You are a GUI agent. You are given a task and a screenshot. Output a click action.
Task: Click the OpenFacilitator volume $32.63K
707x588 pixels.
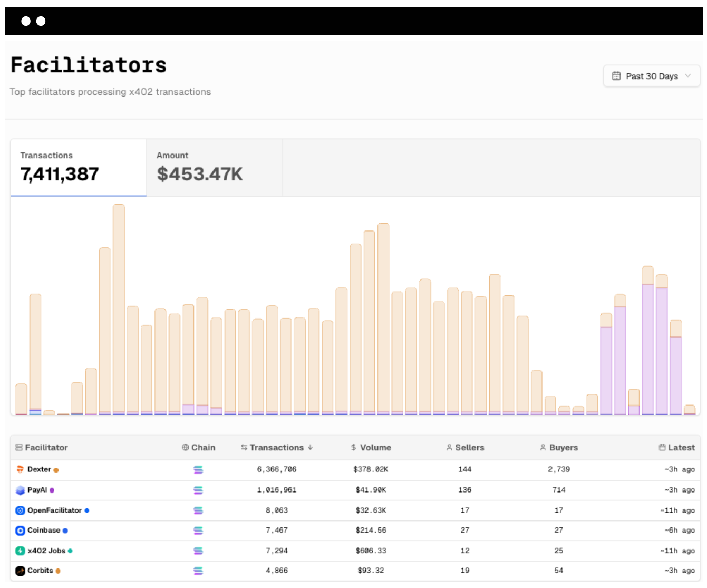[371, 510]
